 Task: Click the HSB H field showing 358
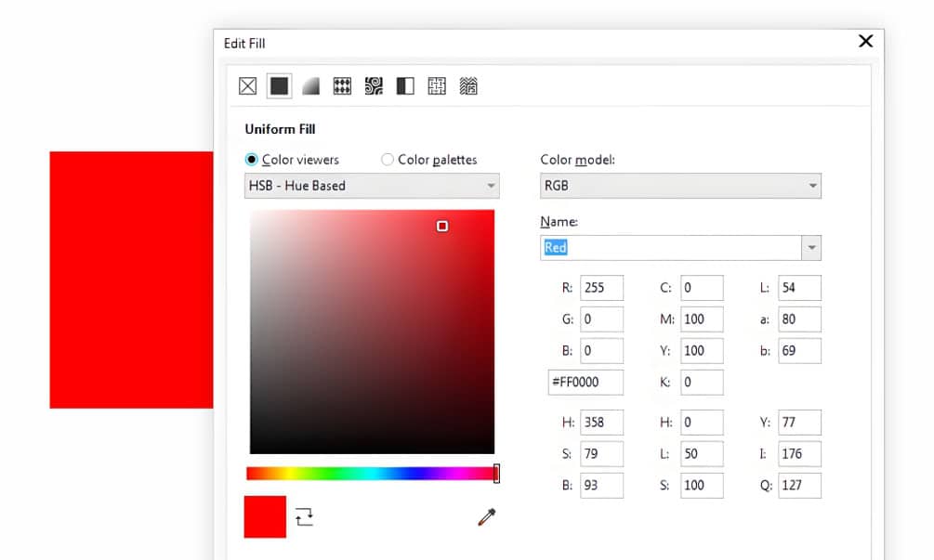[x=601, y=422]
